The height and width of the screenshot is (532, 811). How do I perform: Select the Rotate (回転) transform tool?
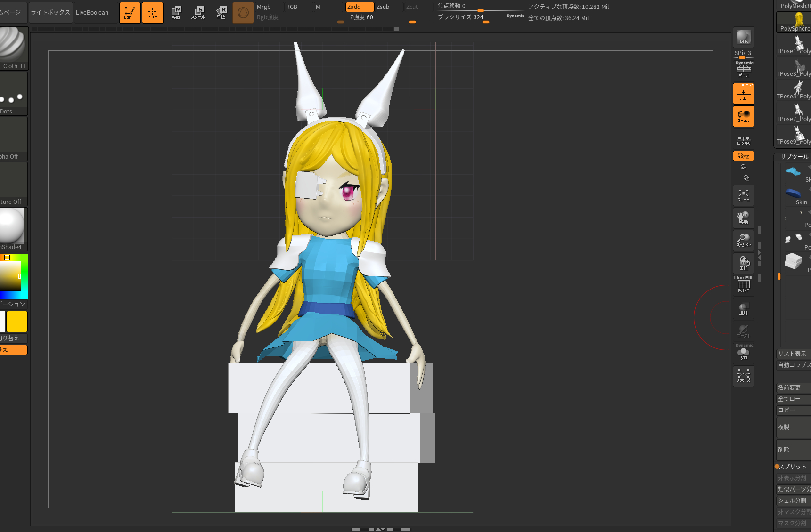[221, 13]
